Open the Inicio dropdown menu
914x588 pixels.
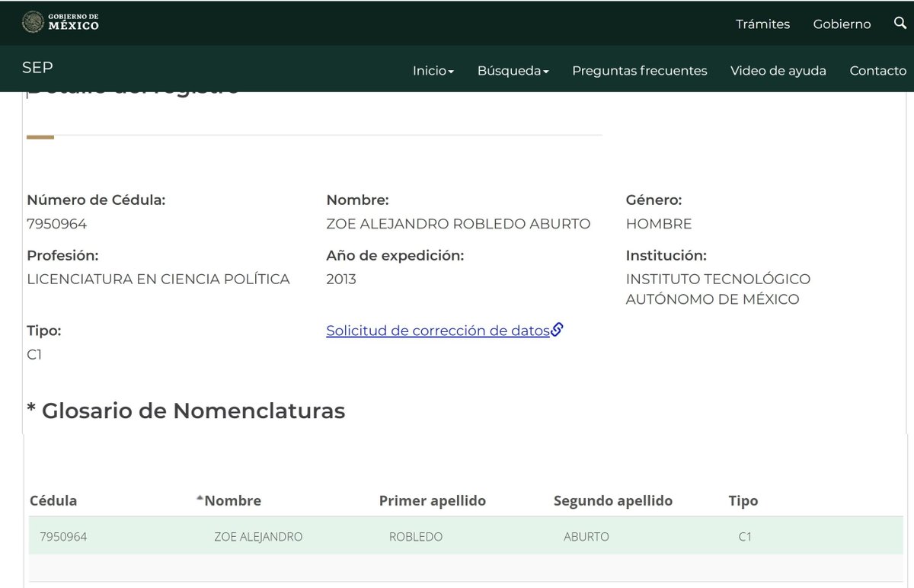(x=432, y=70)
